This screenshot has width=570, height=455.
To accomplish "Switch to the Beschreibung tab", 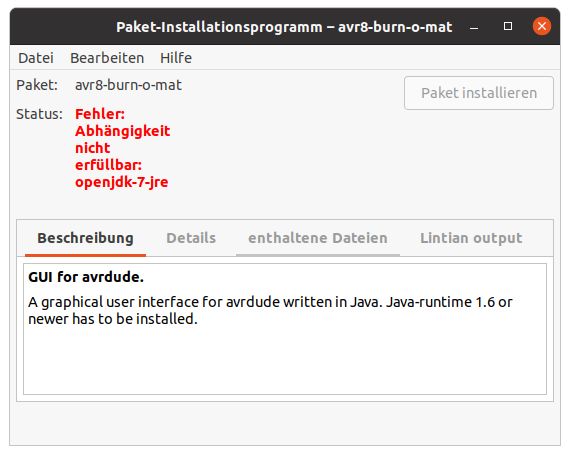I will click(x=85, y=238).
